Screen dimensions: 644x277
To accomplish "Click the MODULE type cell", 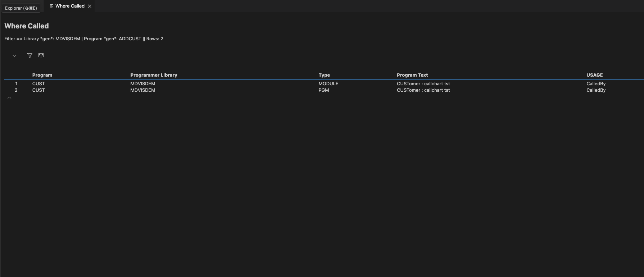I will click(x=328, y=84).
